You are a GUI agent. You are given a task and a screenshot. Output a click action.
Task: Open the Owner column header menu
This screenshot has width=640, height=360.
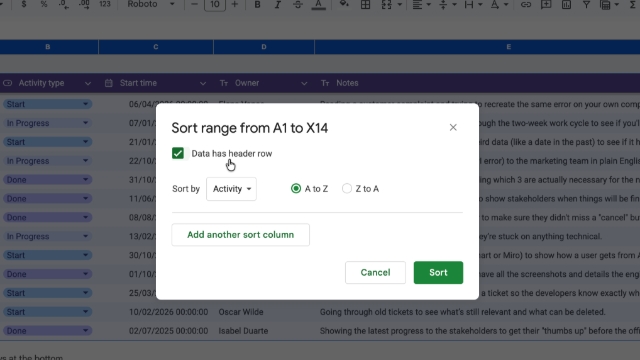click(x=304, y=83)
